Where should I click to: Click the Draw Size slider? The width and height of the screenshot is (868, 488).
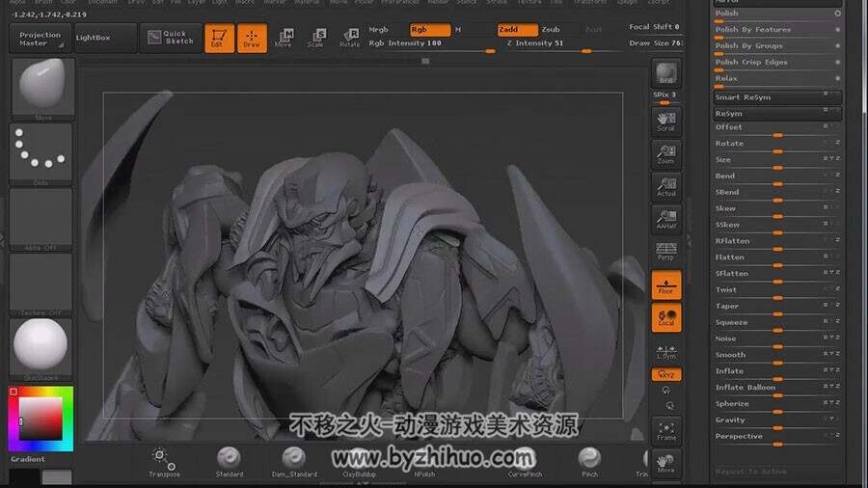(656, 43)
